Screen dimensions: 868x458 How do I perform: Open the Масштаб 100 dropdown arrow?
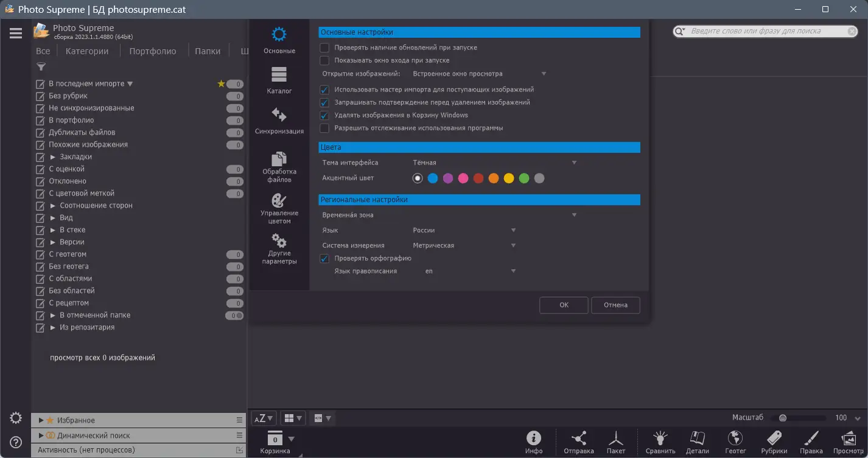coord(858,418)
